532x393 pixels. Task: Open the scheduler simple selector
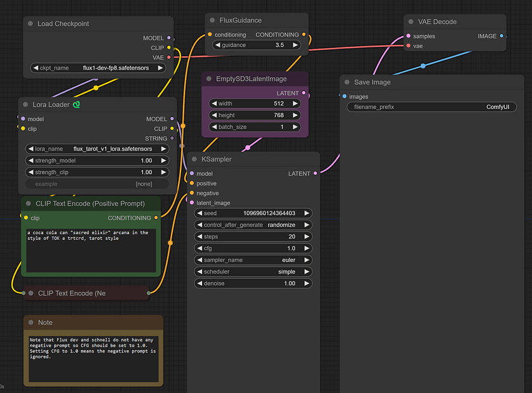click(x=253, y=271)
